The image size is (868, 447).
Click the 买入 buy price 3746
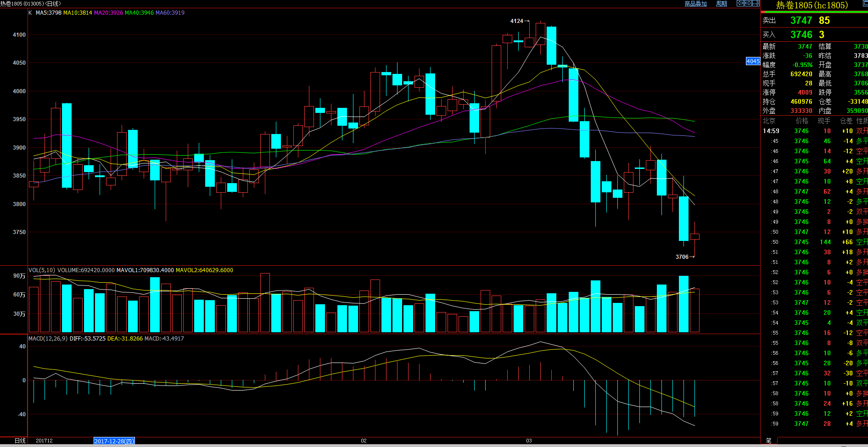pyautogui.click(x=801, y=35)
